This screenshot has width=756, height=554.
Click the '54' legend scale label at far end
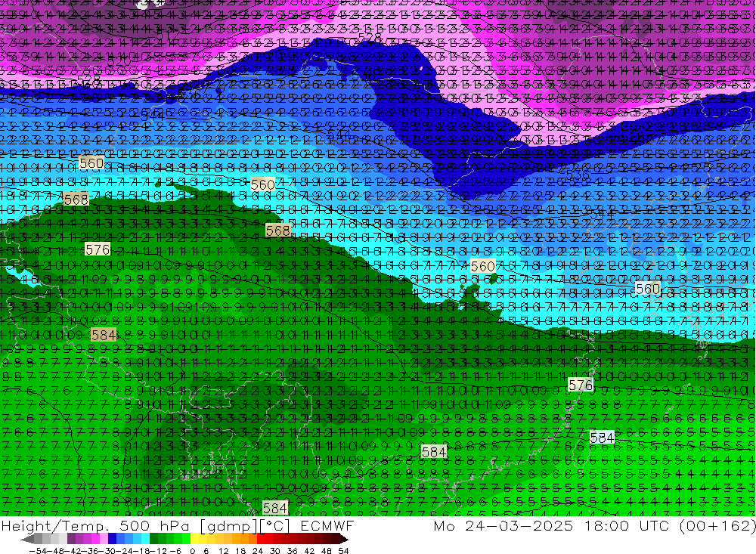click(343, 551)
